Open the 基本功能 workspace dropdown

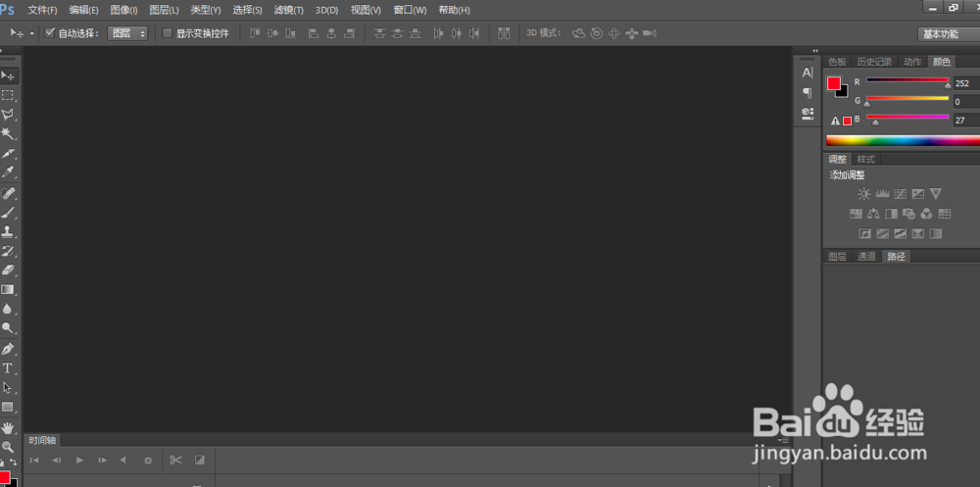tap(949, 34)
